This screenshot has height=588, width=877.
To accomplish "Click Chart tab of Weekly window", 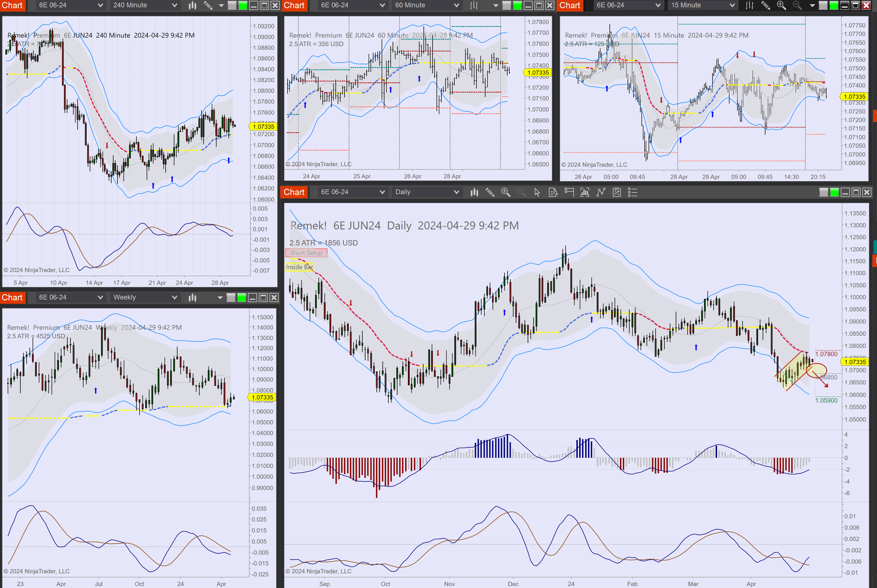I will 12,298.
